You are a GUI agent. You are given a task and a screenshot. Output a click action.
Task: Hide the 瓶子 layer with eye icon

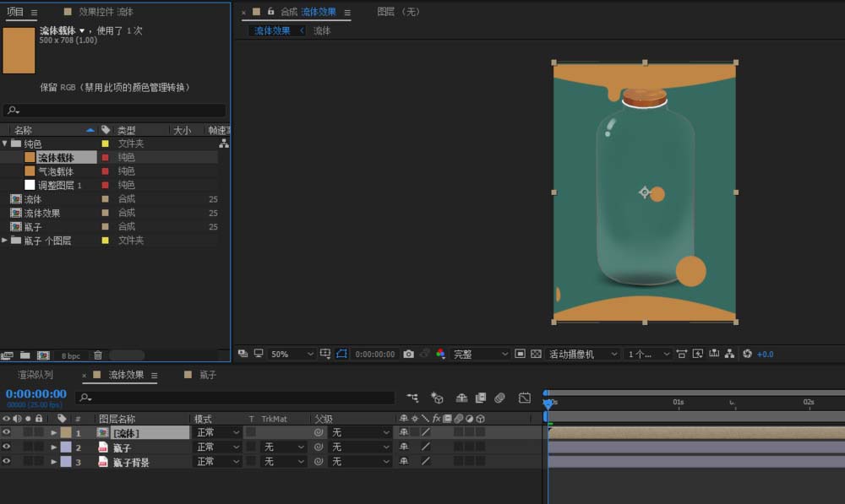[x=7, y=447]
